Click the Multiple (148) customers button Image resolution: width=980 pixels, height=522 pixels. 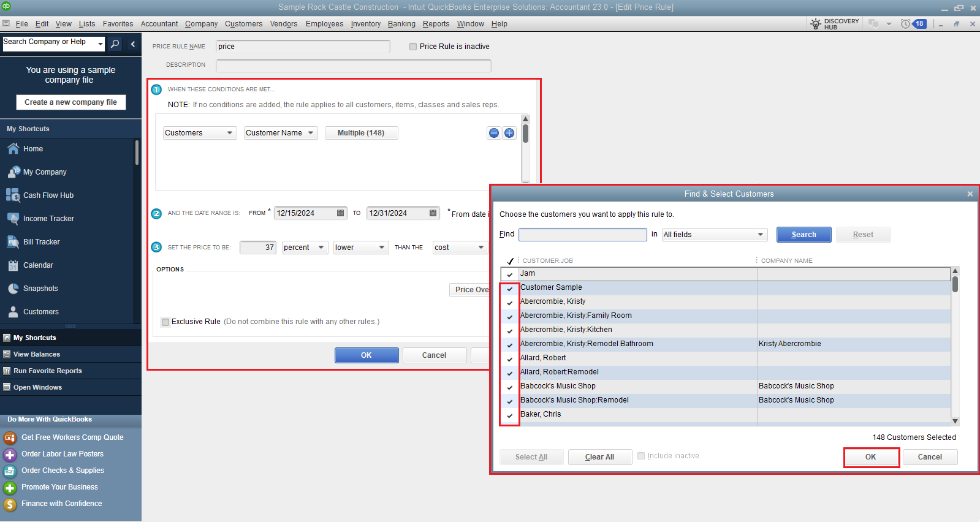point(361,133)
